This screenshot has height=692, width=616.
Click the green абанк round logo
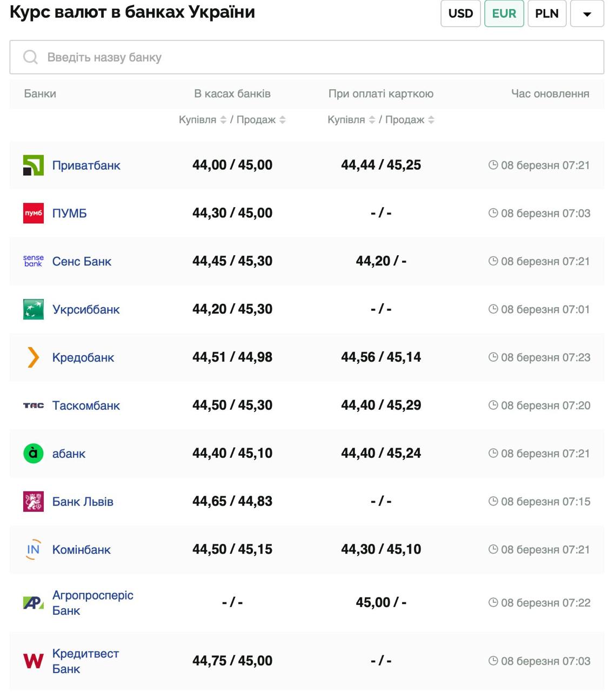(x=33, y=453)
